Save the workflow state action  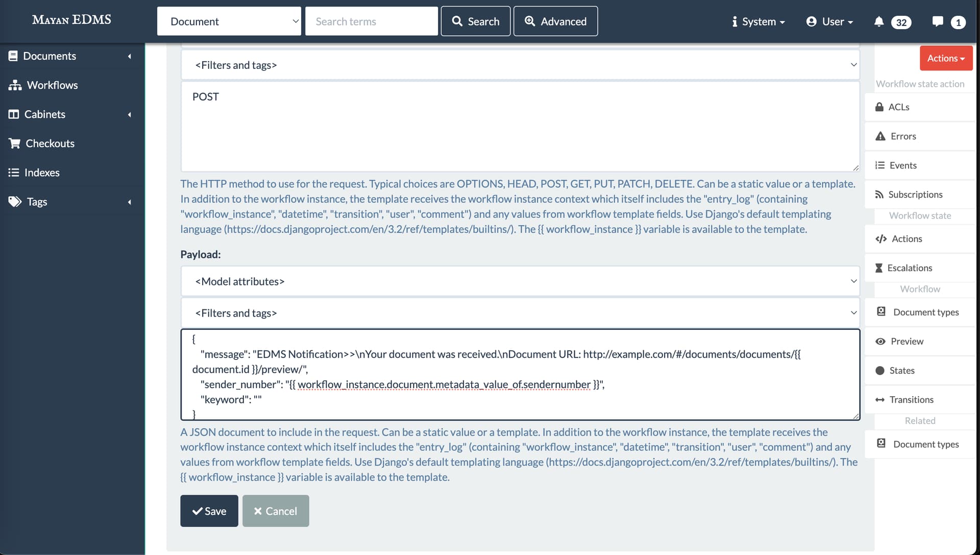(209, 511)
